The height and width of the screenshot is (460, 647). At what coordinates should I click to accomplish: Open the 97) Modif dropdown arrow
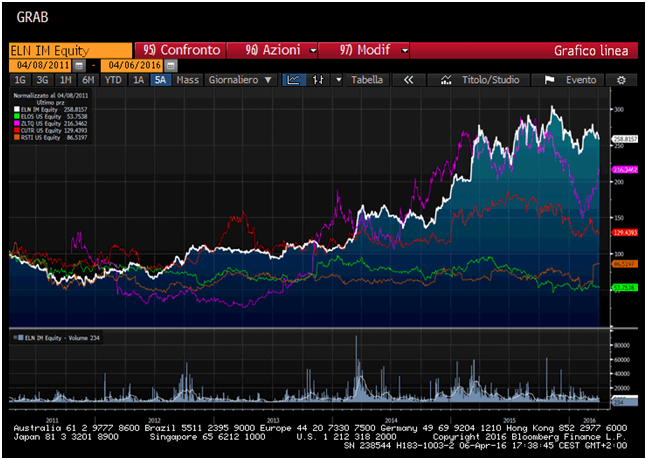coord(405,50)
